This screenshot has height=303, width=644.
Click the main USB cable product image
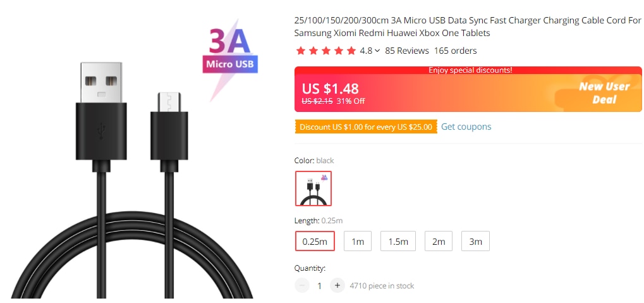click(x=132, y=173)
